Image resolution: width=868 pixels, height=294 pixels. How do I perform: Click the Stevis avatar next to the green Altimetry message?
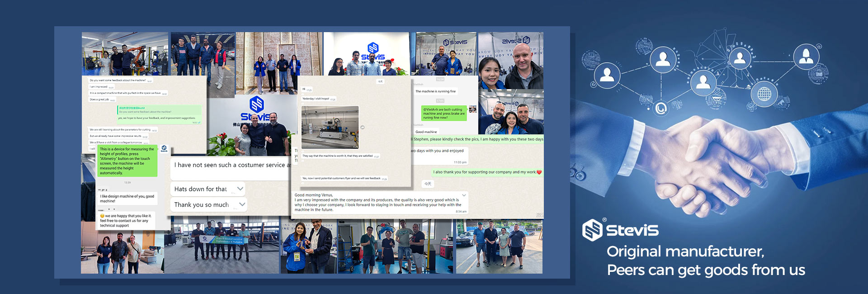(x=164, y=148)
